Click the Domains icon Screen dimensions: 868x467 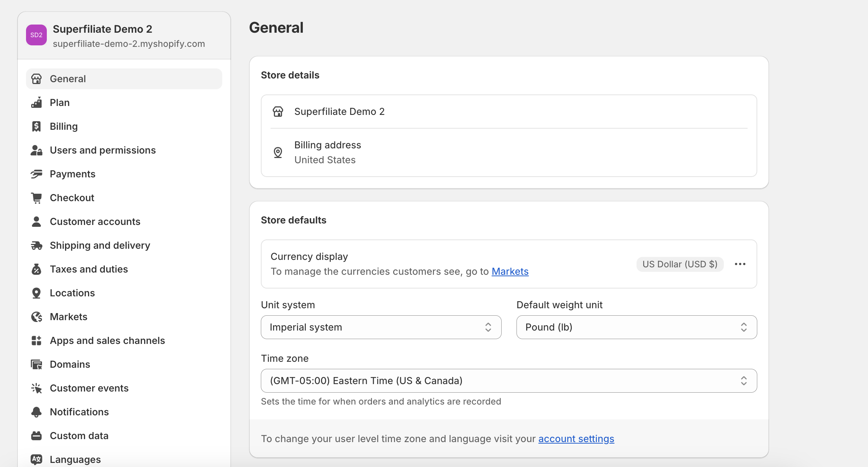click(x=36, y=364)
